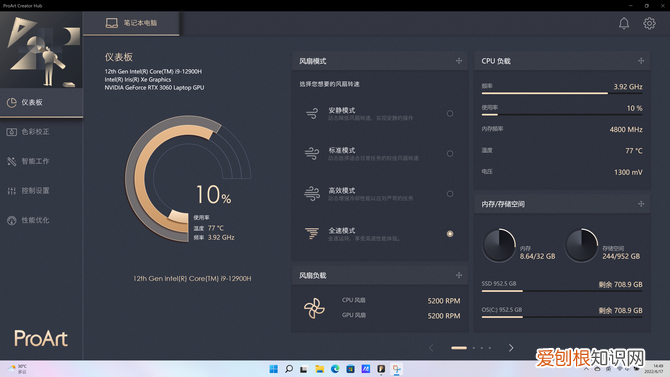Open the weather widget on the taskbar
The image size is (670, 377).
pyautogui.click(x=18, y=369)
